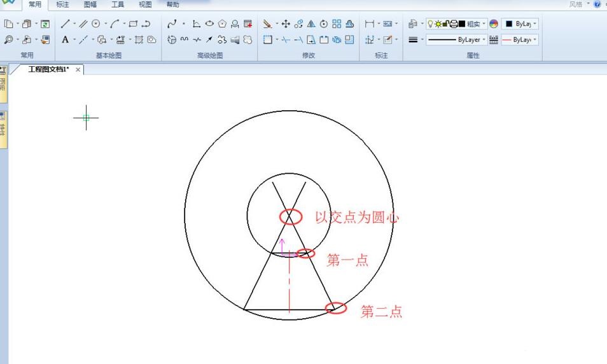This screenshot has height=364, width=607.
Task: Click the Move (pan arrows) tool
Action: 286,24
